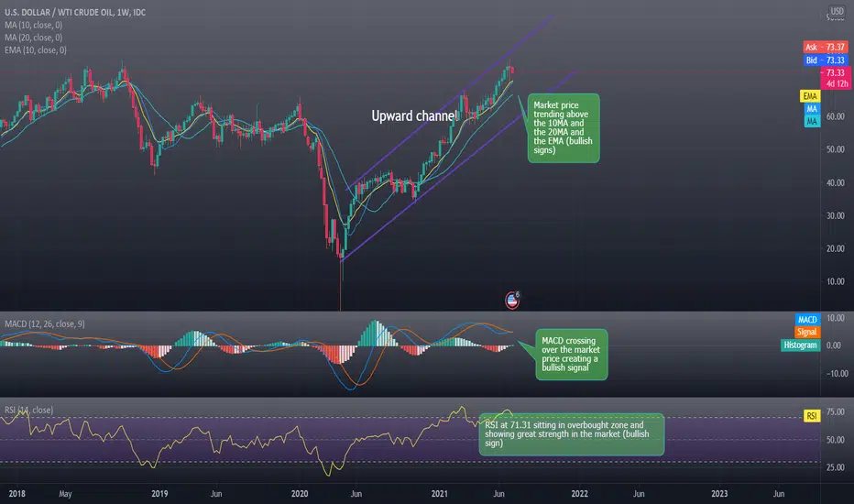Click the 60.00 price axis label

click(836, 116)
